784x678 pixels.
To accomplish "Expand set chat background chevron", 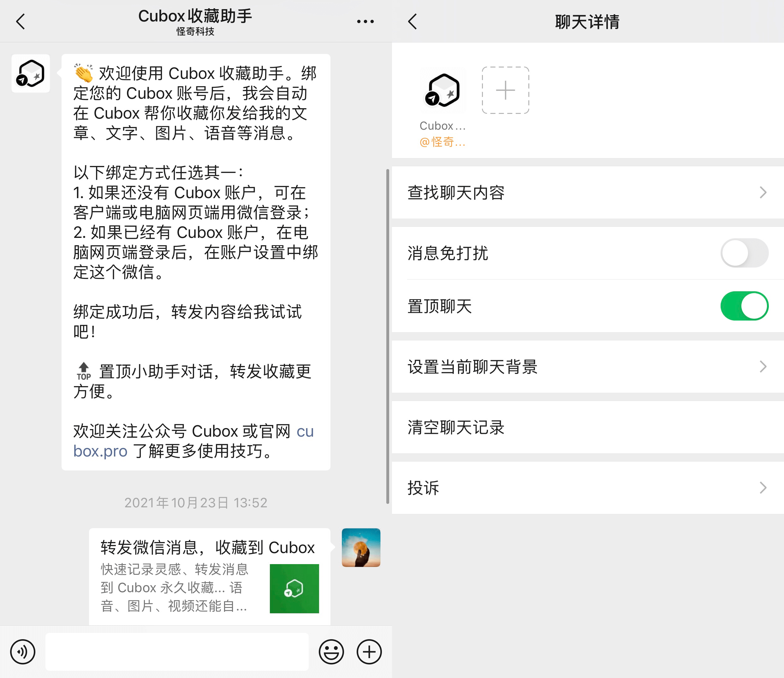I will 763,367.
